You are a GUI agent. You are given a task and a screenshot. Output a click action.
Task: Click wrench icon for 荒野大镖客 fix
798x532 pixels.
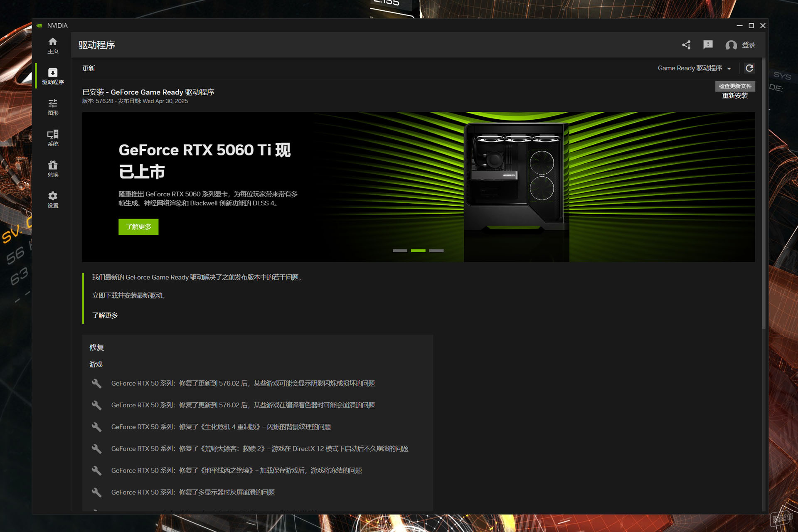coord(96,449)
